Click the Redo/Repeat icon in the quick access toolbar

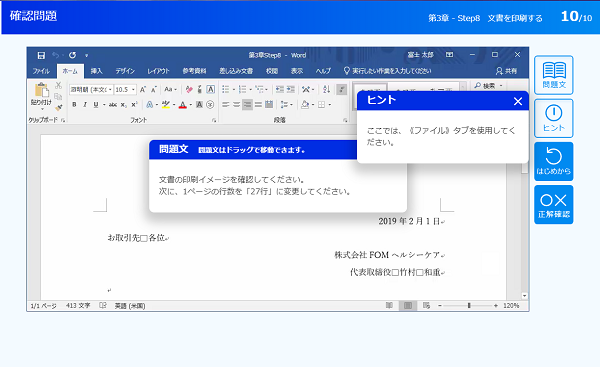click(72, 55)
